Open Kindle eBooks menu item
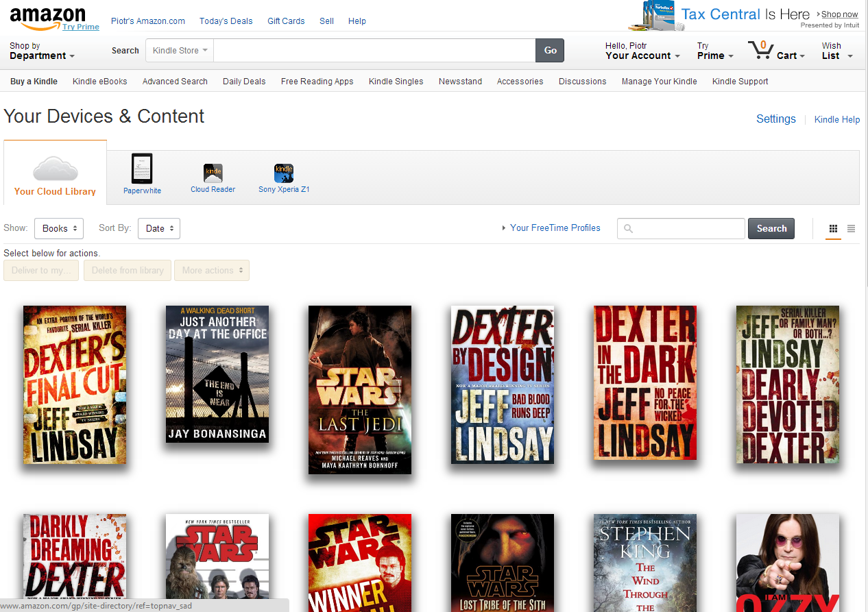868x612 pixels. click(100, 81)
